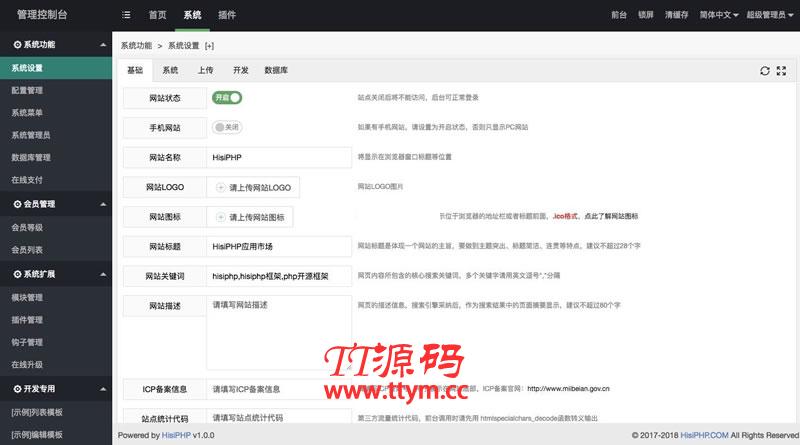Switch to the 数据库 settings tab
Viewport: 800px width, 445px height.
276,70
